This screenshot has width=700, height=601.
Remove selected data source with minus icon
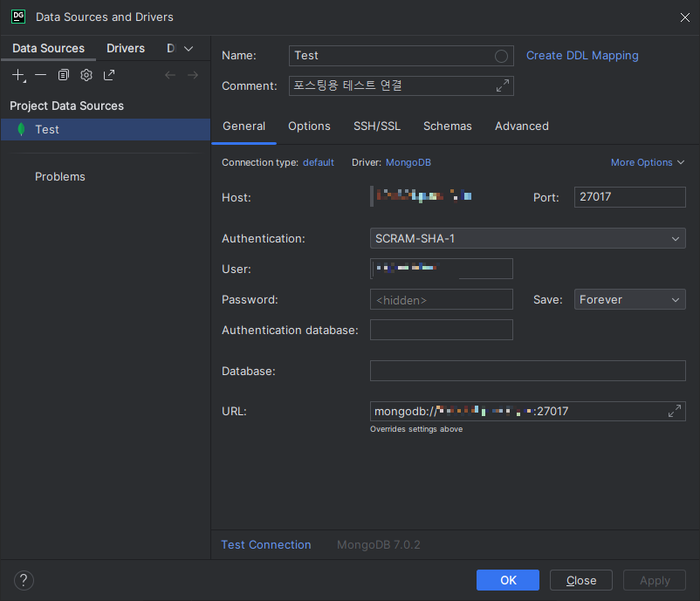[41, 75]
